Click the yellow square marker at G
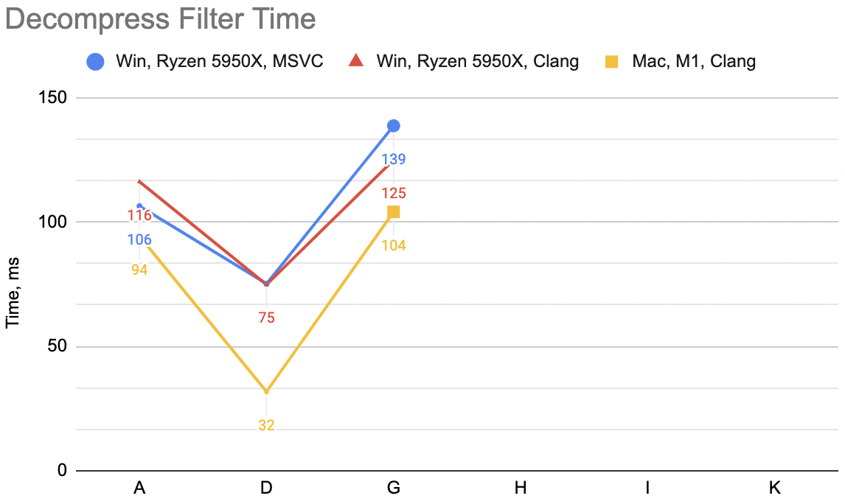The height and width of the screenshot is (504, 845). click(394, 212)
